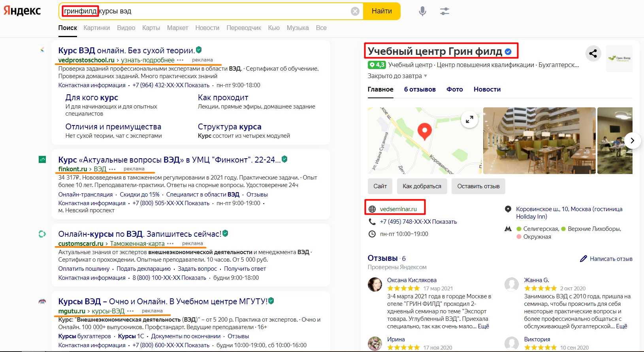
Task: Clear the search field with X icon
Action: pos(355,11)
